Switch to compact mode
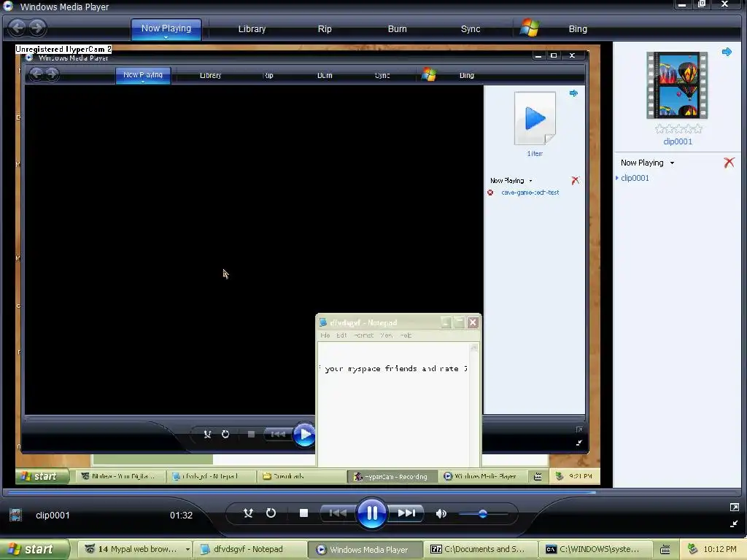The width and height of the screenshot is (747, 560). tap(734, 524)
